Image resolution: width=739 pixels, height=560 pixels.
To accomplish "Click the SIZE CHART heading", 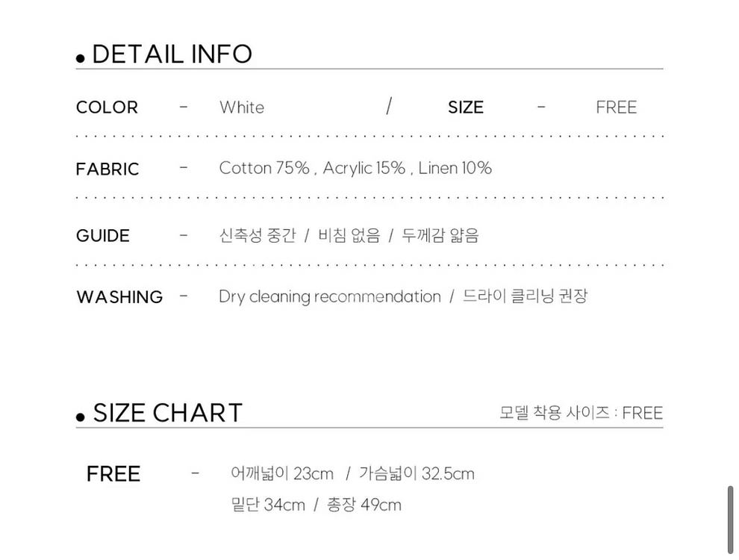I will pyautogui.click(x=168, y=413).
